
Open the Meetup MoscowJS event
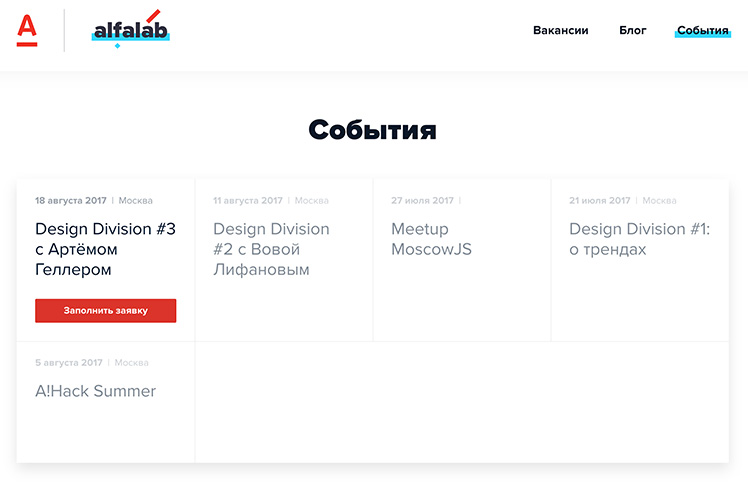(x=431, y=239)
